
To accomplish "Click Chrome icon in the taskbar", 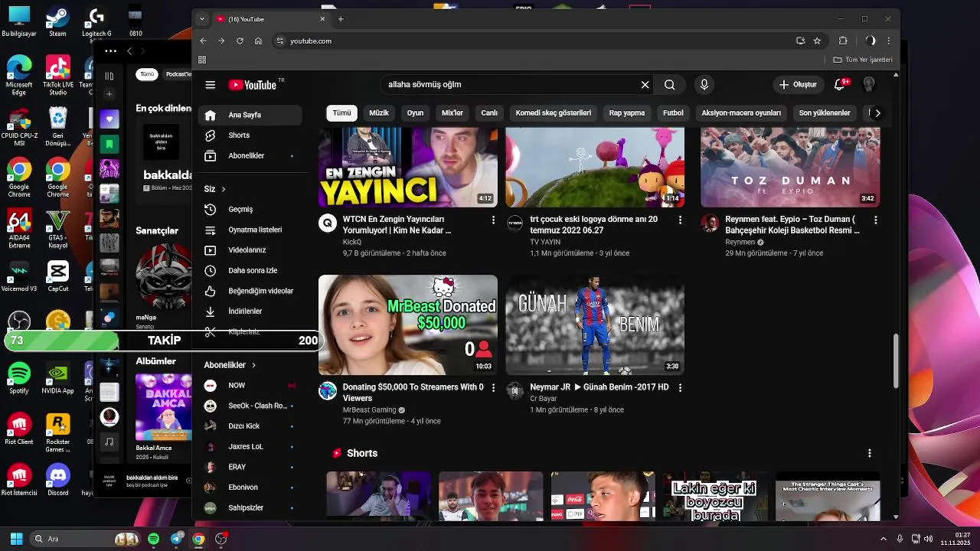I will tap(198, 539).
